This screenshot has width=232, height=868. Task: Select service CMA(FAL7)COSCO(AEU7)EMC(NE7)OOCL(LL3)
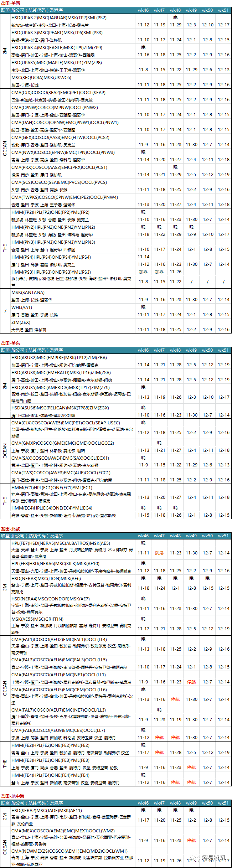58,710
